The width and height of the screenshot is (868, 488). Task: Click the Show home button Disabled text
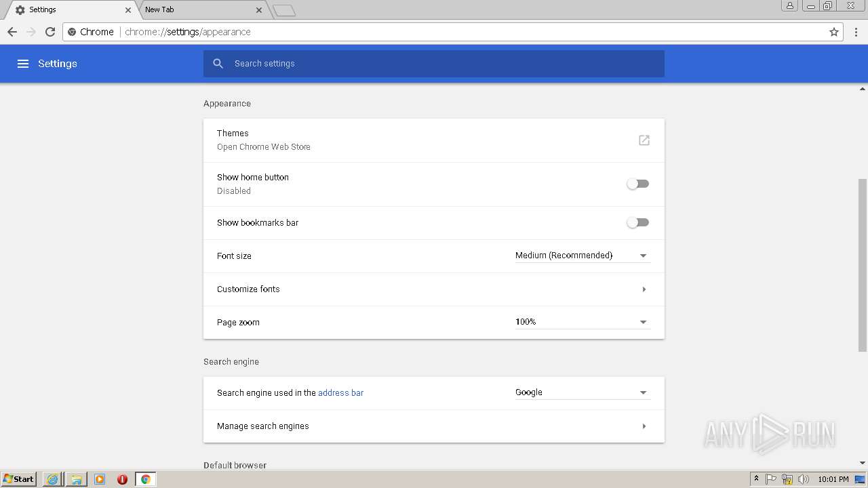point(234,191)
